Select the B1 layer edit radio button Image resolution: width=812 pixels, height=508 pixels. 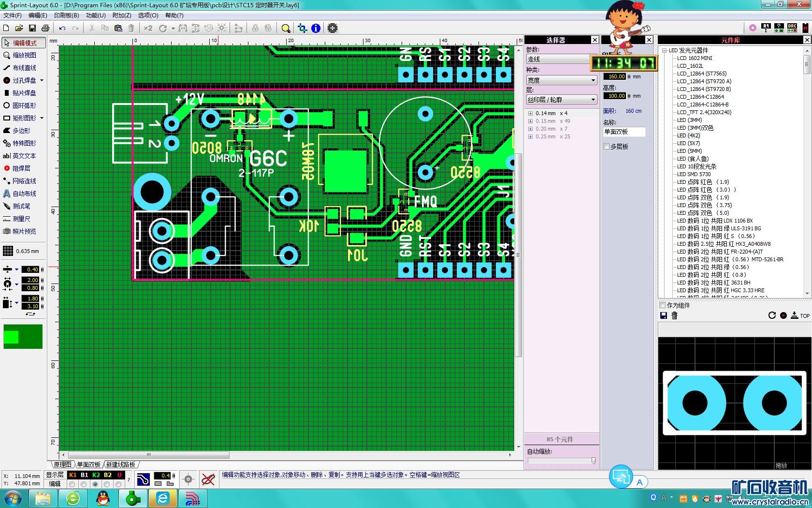coord(84,484)
